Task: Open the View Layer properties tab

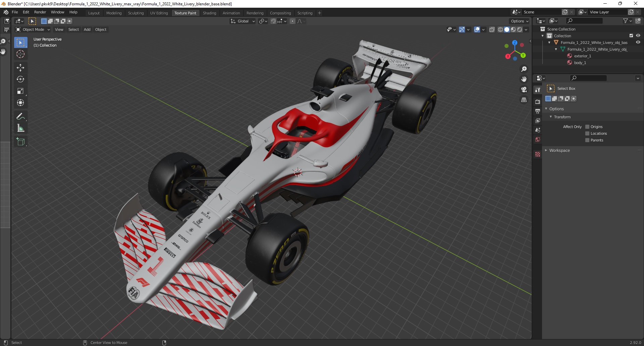Action: click(x=538, y=120)
